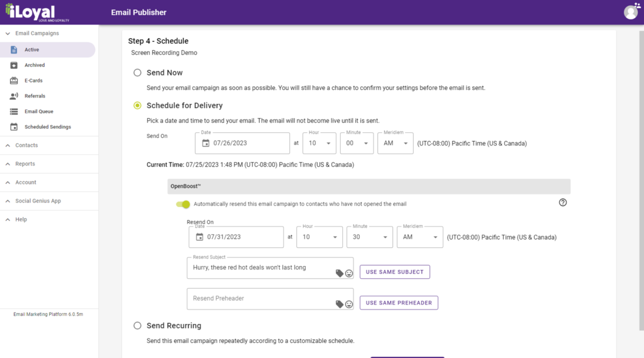The image size is (644, 358).
Task: Open the Email Queue menu item
Action: pyautogui.click(x=48, y=111)
